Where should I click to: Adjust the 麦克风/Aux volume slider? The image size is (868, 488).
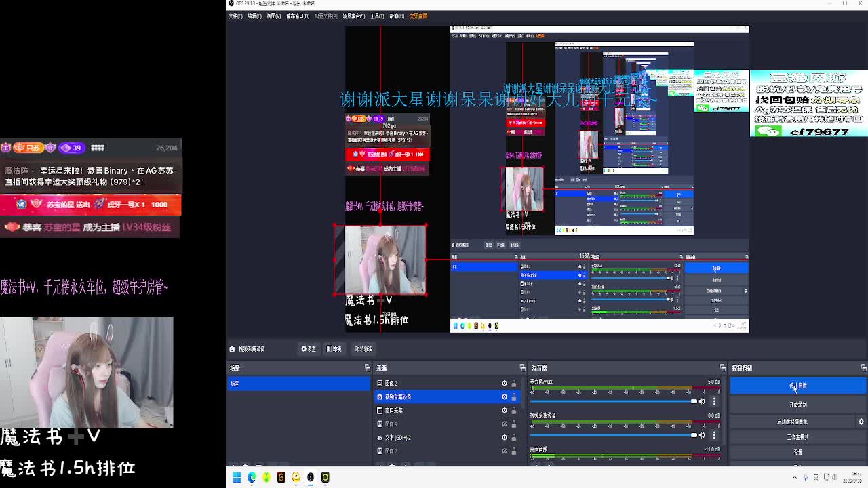[x=614, y=401]
